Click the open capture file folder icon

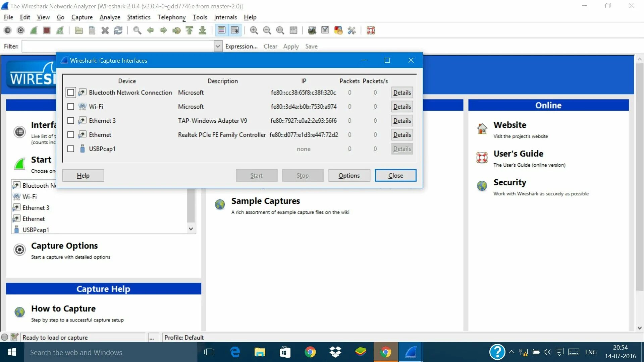coord(79,31)
